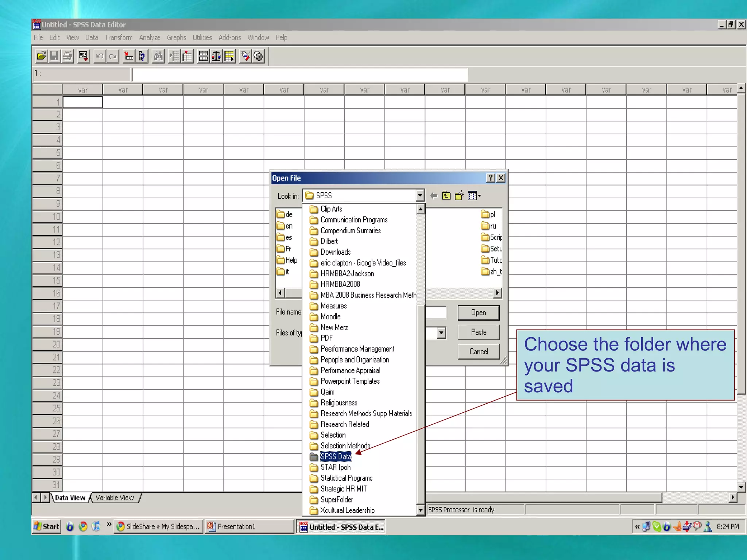Select the Performance Appraisal folder

350,370
